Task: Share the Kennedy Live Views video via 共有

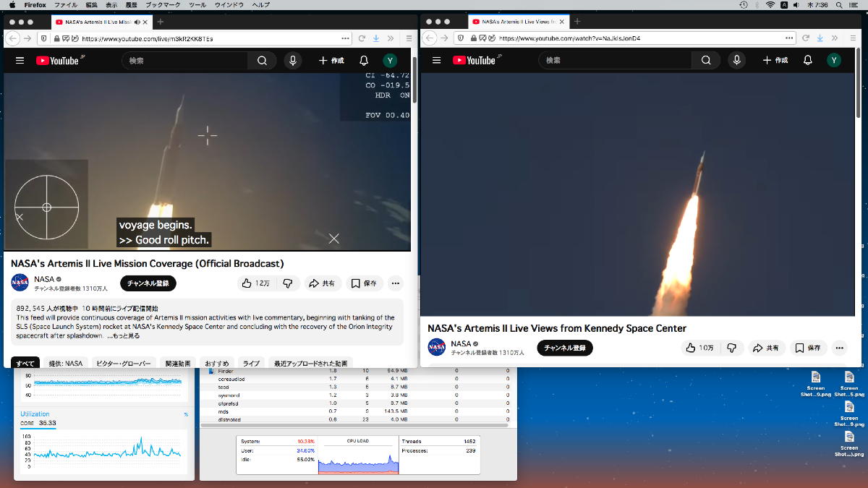Action: tap(767, 348)
